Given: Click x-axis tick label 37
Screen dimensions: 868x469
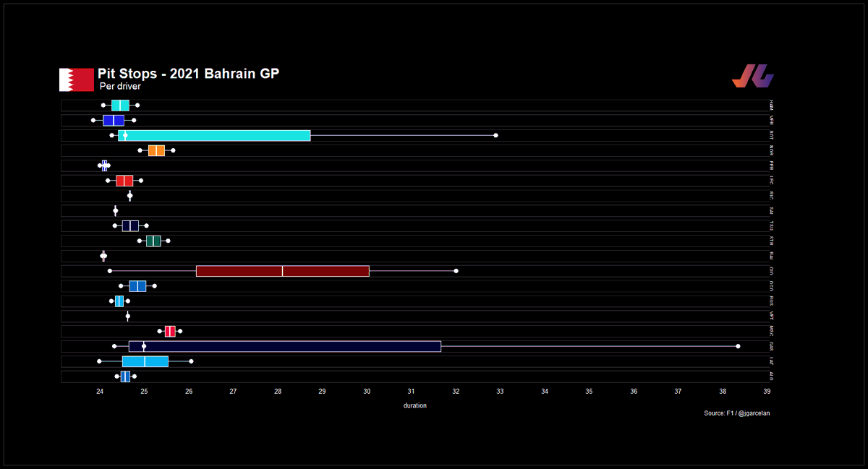Looking at the screenshot, I should tap(678, 391).
